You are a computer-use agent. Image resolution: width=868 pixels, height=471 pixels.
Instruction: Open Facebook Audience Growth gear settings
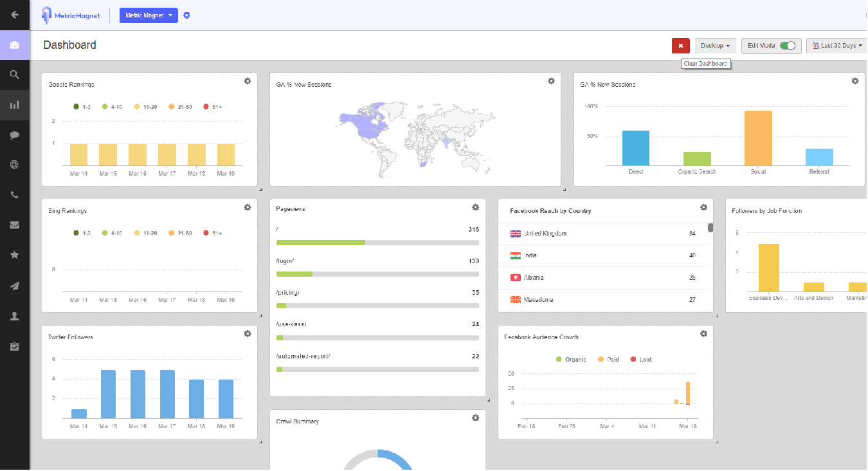703,333
